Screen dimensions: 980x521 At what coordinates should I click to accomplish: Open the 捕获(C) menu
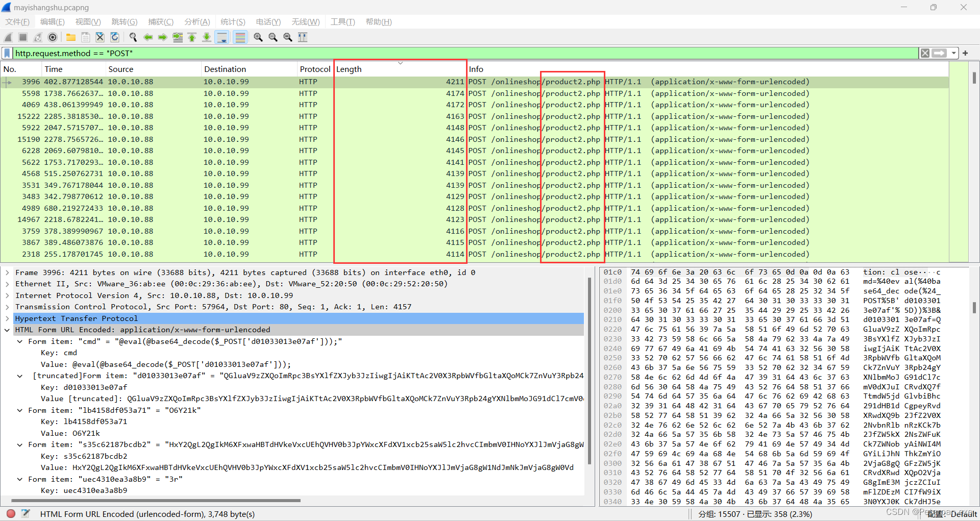tap(161, 22)
